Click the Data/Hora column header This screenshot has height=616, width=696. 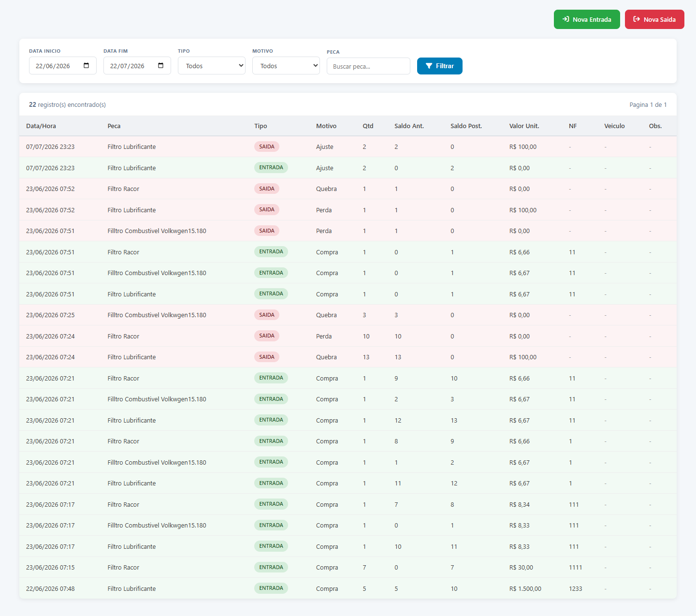point(41,126)
